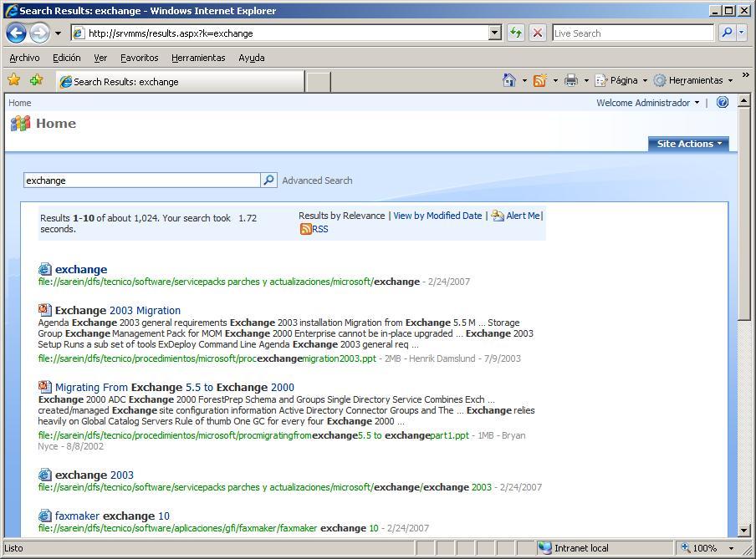Image resolution: width=756 pixels, height=559 pixels.
Task: Click icon beside exchange result
Action: pyautogui.click(x=45, y=269)
